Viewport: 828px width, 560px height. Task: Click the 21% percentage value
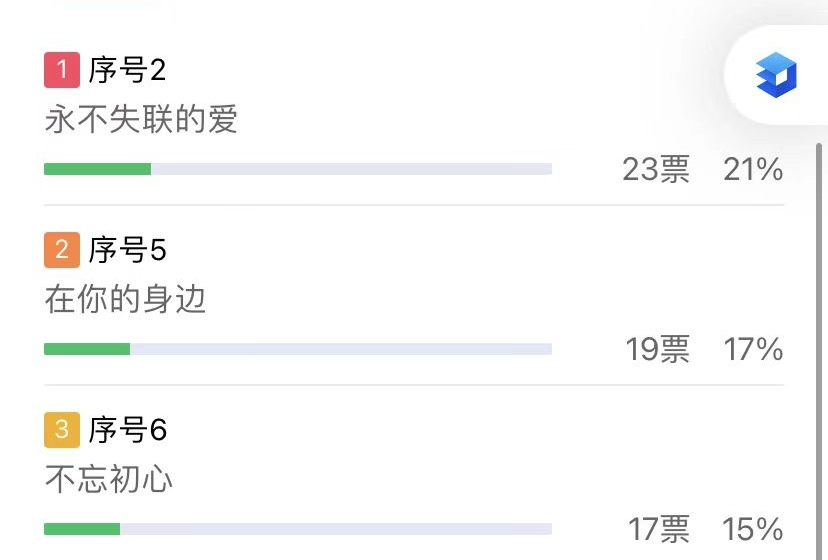(753, 170)
